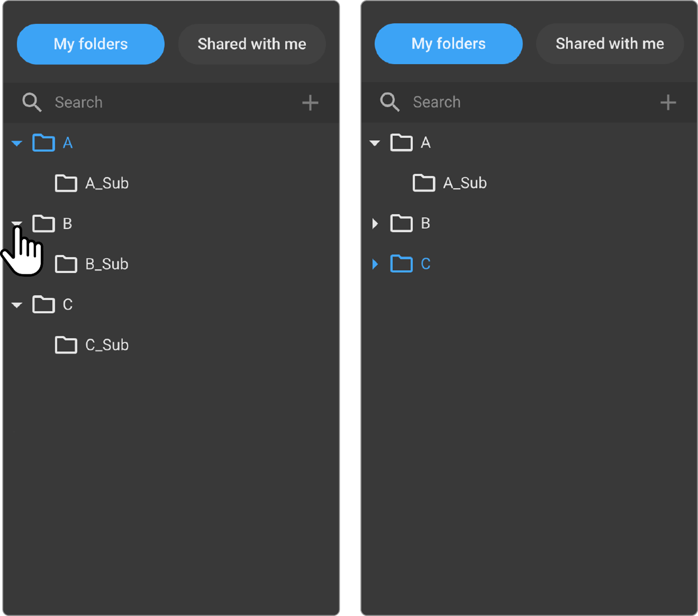Select My folders tab in right panel
The width and height of the screenshot is (698, 616).
point(449,43)
